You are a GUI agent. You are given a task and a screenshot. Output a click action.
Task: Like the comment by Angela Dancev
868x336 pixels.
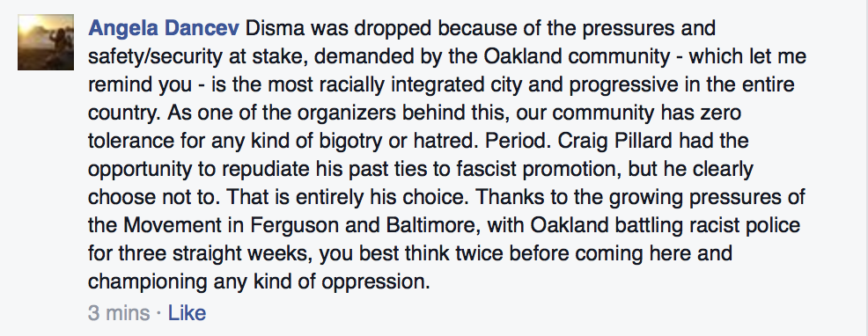coord(188,313)
